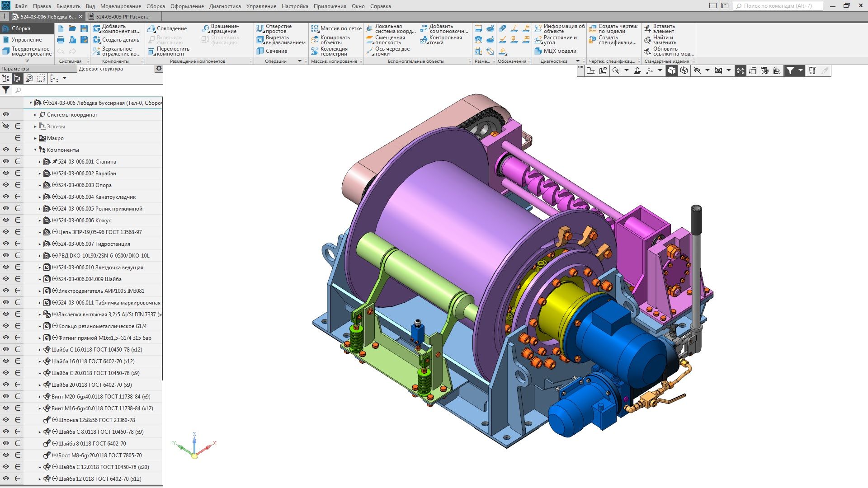Click the tree filter funnel icon
The width and height of the screenshot is (868, 488).
[6, 90]
